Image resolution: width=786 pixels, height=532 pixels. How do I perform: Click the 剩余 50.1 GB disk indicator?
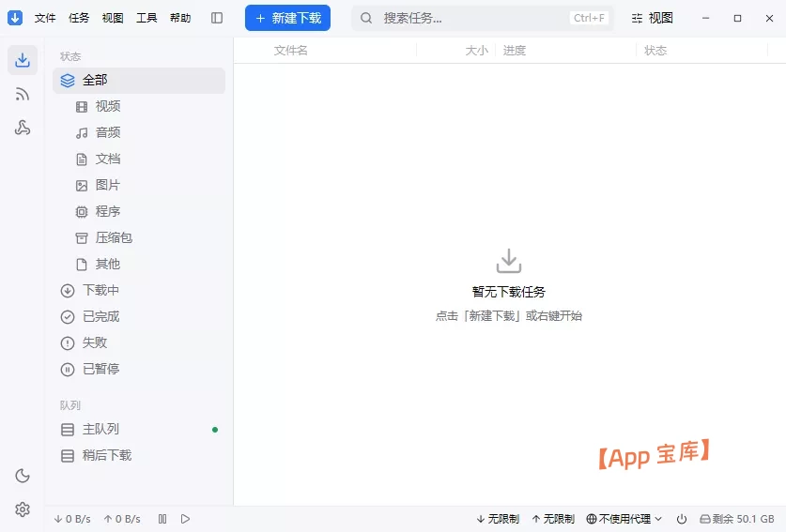737,519
